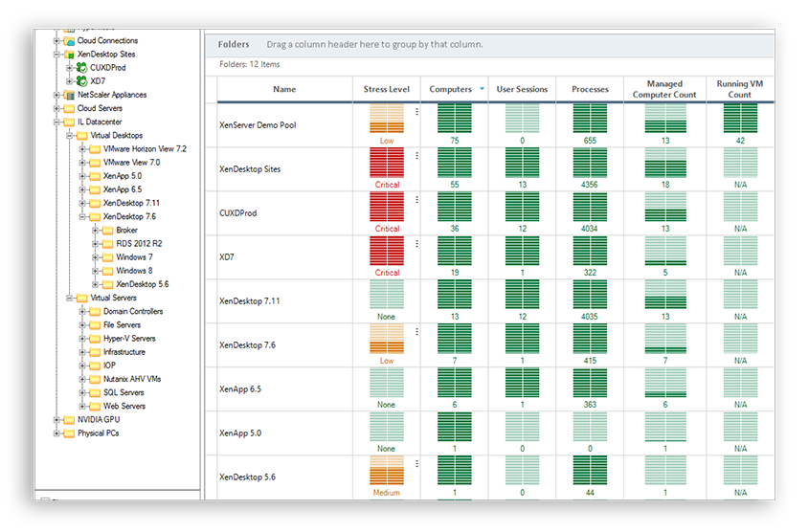Click the XenApp 6.5 row name in grid

pos(240,389)
